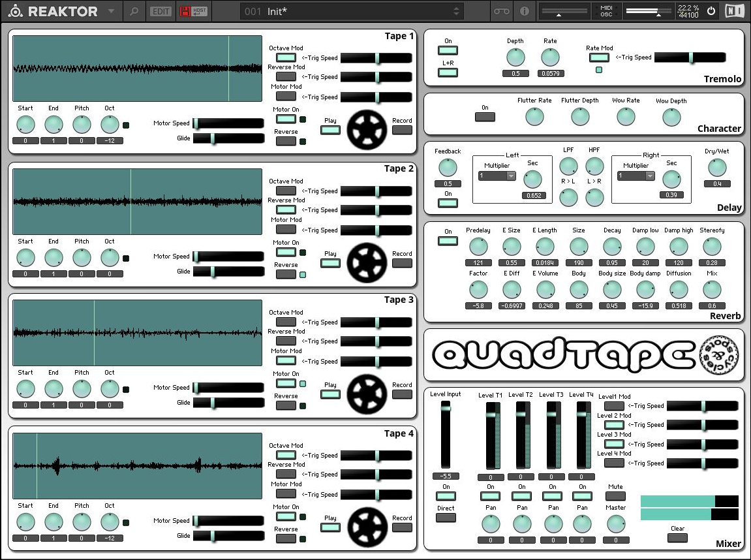Toggle Tremolo L+R switch

click(x=448, y=72)
